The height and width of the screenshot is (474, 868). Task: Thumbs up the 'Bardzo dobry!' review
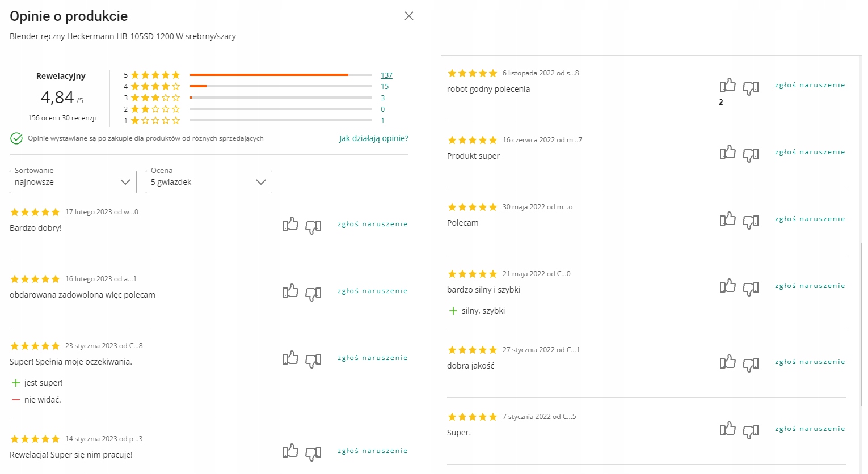tap(290, 225)
